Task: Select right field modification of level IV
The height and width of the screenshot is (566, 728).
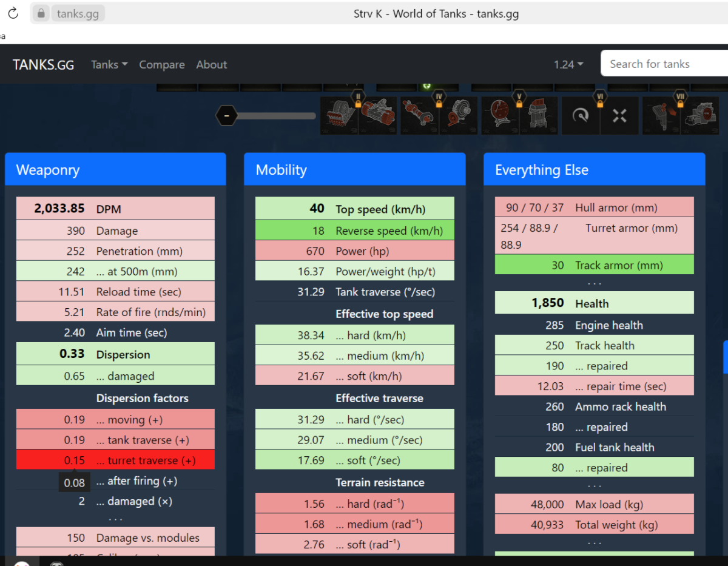Action: coord(460,116)
